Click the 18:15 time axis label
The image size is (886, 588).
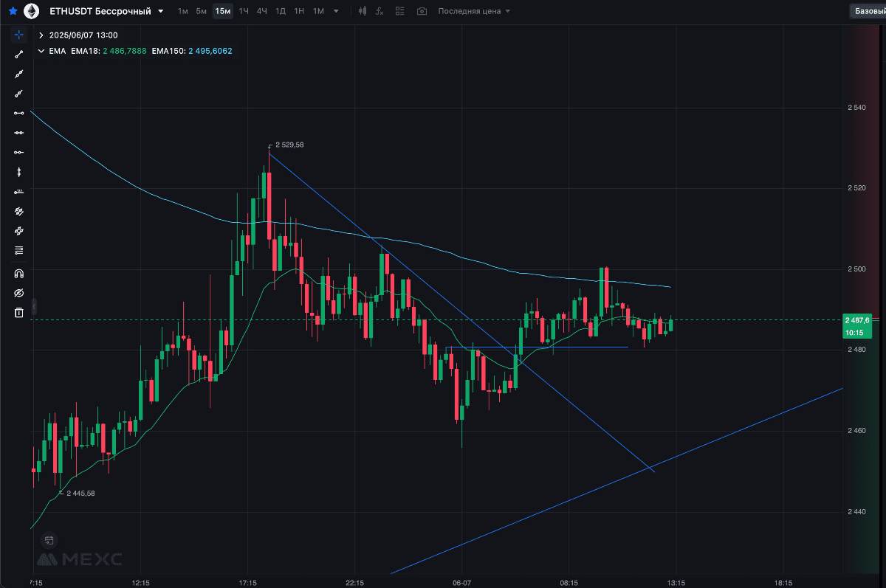pos(783,582)
